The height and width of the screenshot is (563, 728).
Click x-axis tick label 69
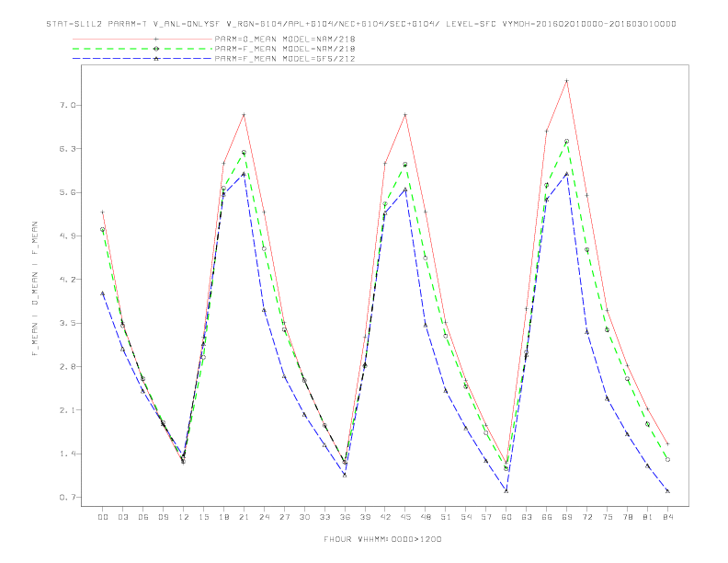click(x=567, y=517)
